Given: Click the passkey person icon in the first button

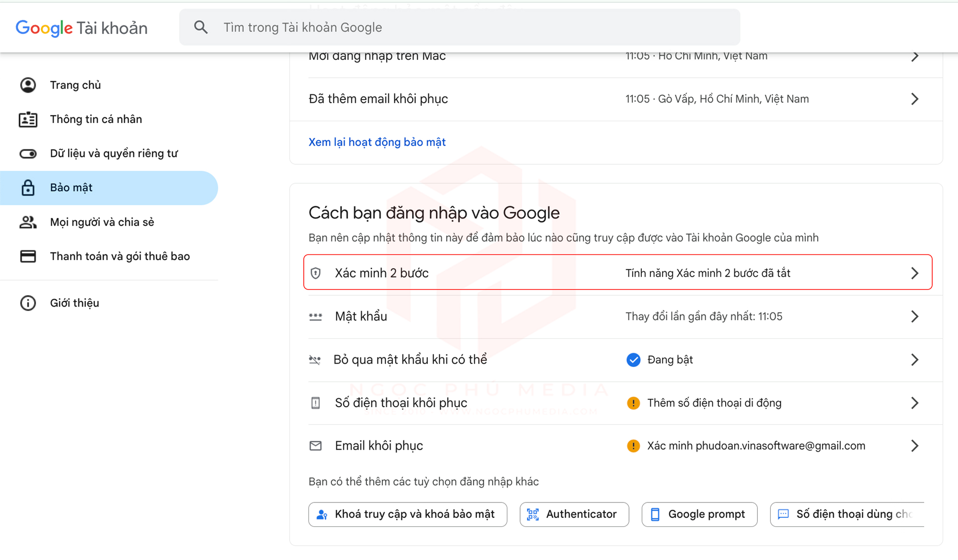Looking at the screenshot, I should (322, 514).
